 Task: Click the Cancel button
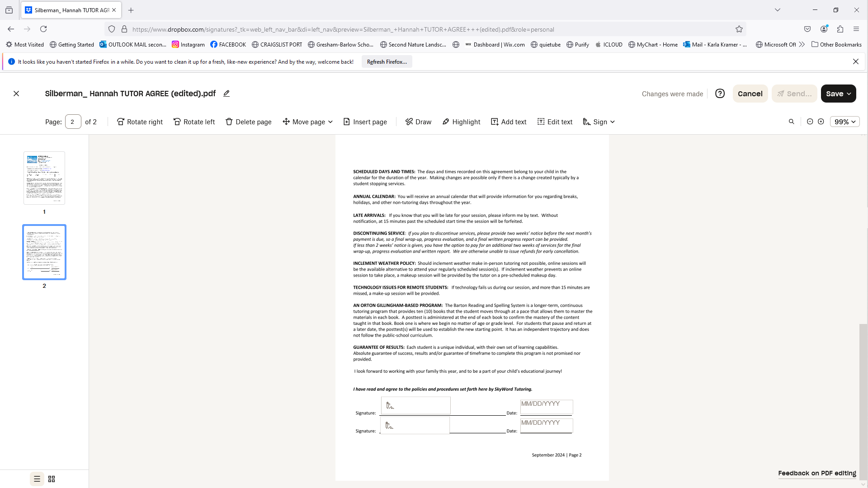pos(750,94)
